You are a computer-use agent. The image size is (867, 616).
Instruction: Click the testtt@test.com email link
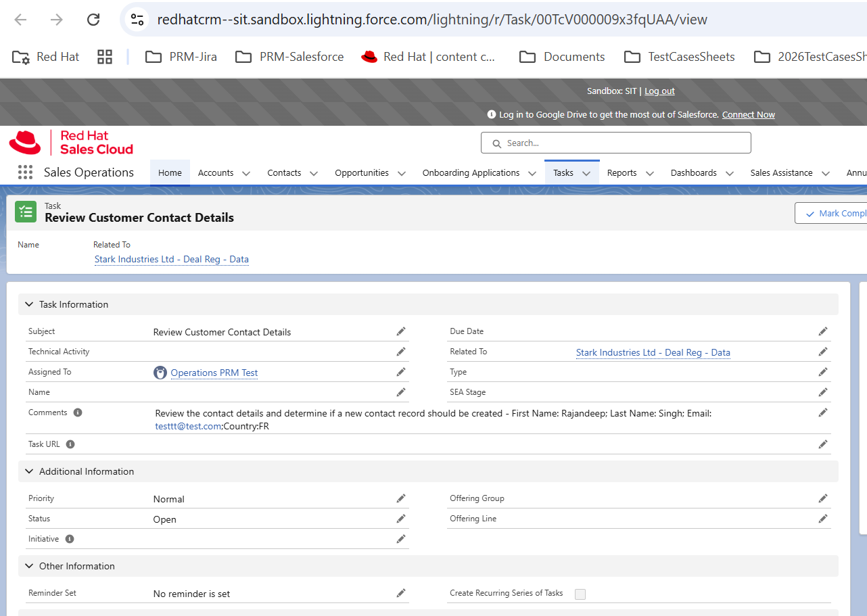tap(188, 426)
